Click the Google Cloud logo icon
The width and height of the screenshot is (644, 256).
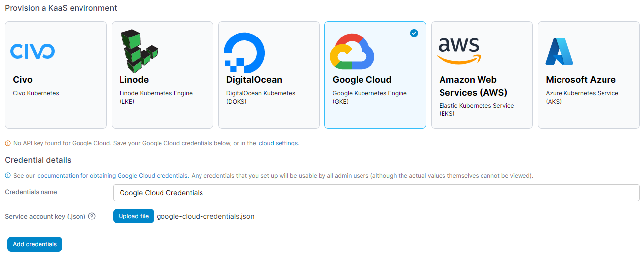tap(352, 51)
